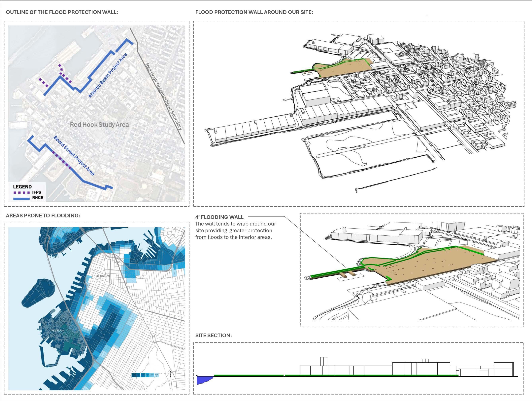Click the Zone 5 flood legend swatch
The width and height of the screenshot is (532, 401).
coord(152,375)
